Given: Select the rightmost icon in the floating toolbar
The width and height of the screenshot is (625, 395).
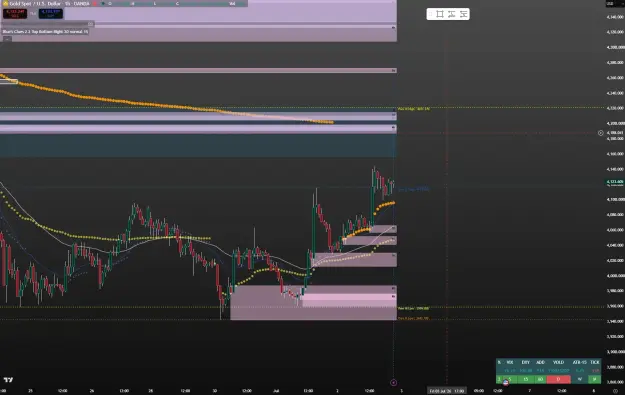Looking at the screenshot, I should [x=463, y=14].
